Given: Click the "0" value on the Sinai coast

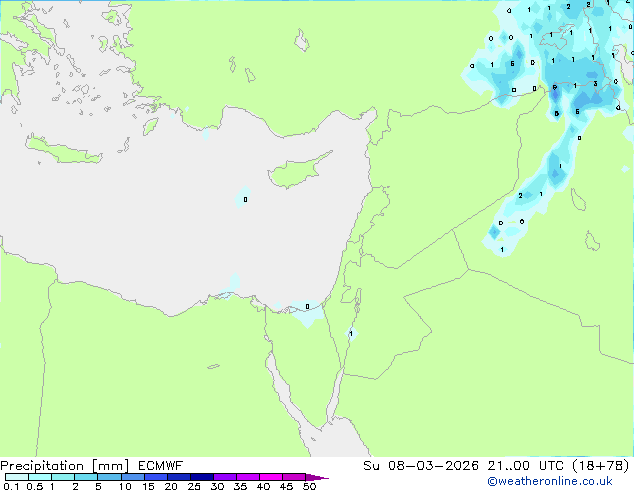Looking at the screenshot, I should point(307,306).
